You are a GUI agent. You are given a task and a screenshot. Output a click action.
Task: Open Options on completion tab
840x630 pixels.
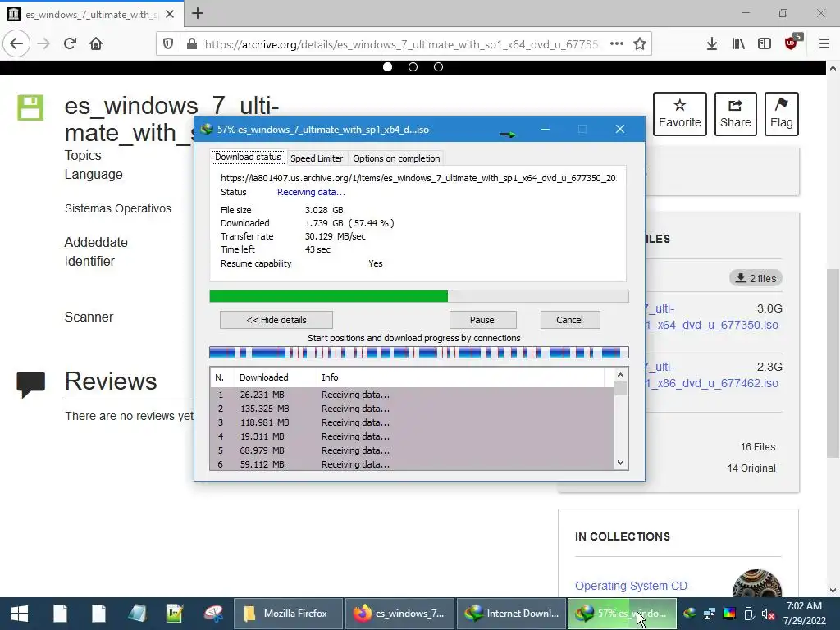coord(396,158)
